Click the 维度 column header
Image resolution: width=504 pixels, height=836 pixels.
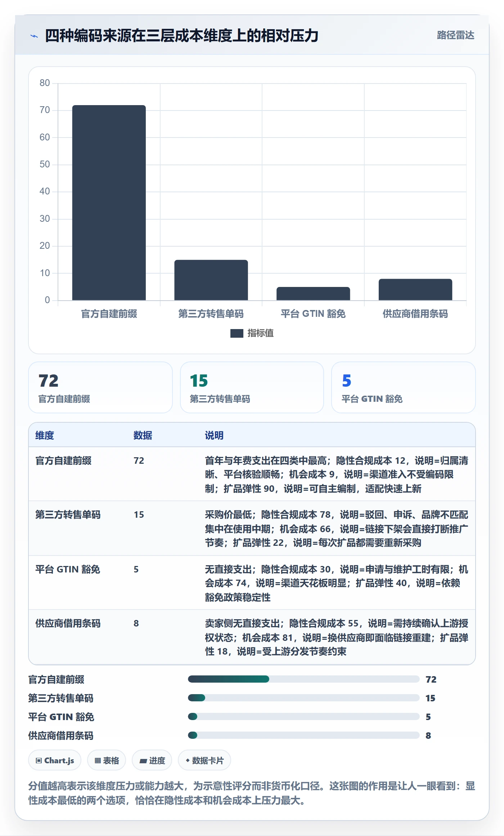[x=45, y=436]
